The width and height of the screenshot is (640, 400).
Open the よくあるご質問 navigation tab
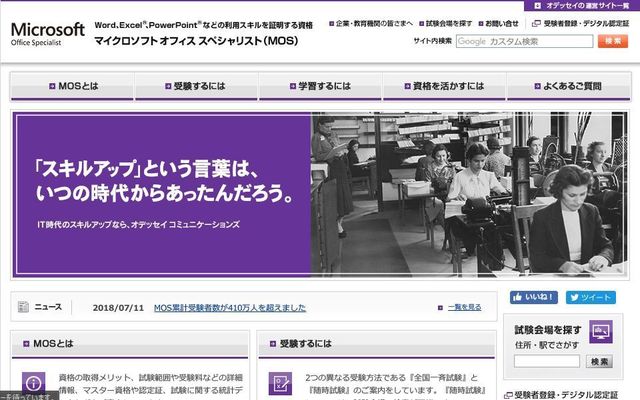[x=569, y=86]
